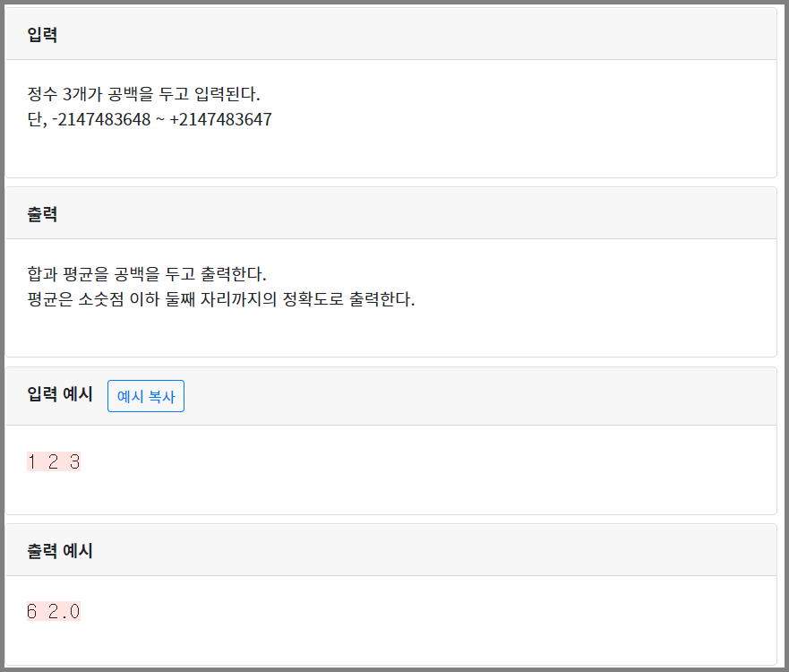
Task: Click the line 합과 평균을 공백을 두고 출력한다
Action: click(147, 274)
